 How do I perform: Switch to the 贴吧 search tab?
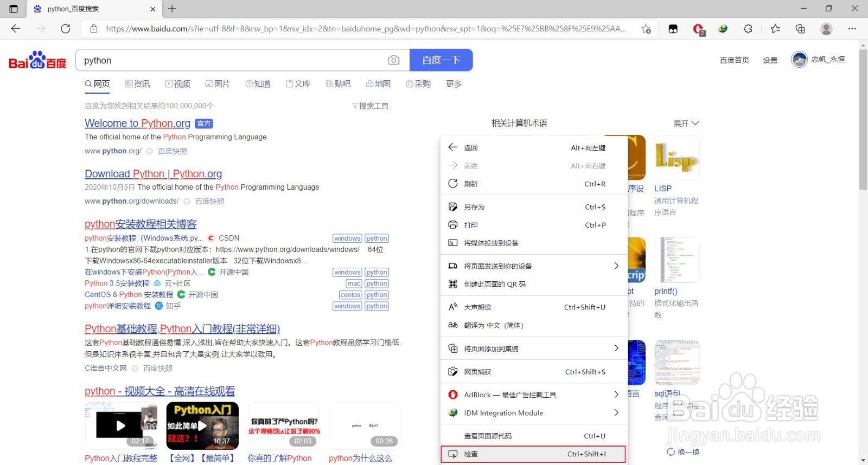[x=338, y=84]
